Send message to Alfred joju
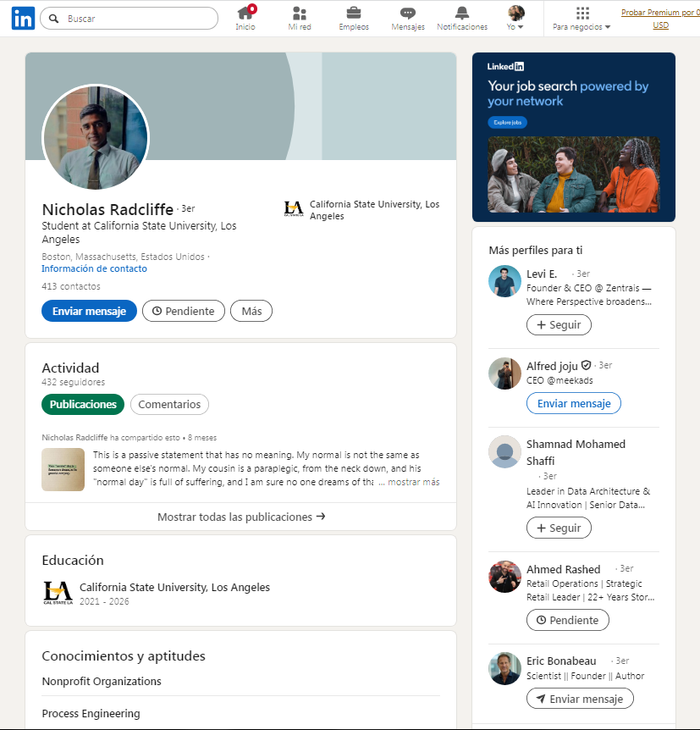Screen dimensions: 700x730 573,403
